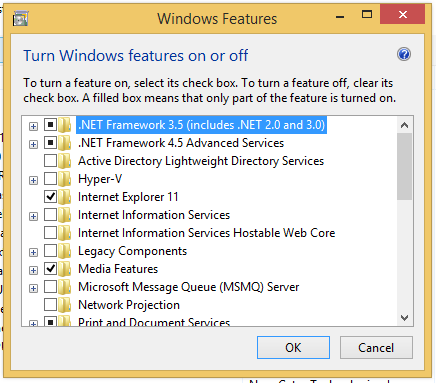
Task: Click the scrollbar down arrow
Action: (x=404, y=318)
